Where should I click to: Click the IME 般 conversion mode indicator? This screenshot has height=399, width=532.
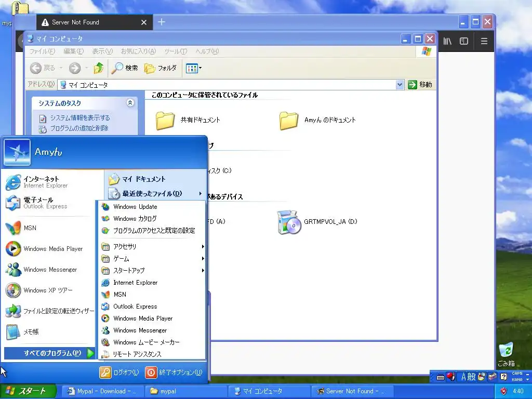coord(472,377)
